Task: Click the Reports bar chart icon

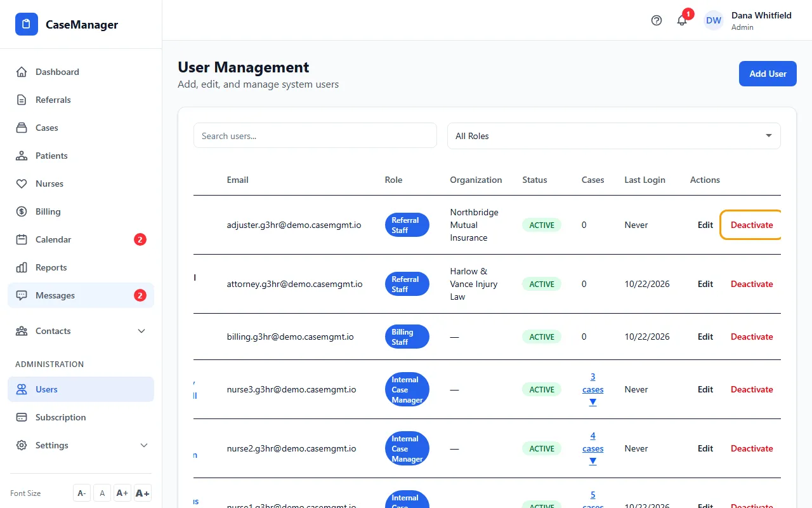Action: click(x=22, y=267)
